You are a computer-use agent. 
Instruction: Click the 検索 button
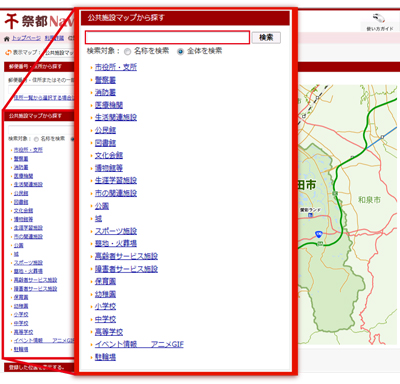pos(266,37)
